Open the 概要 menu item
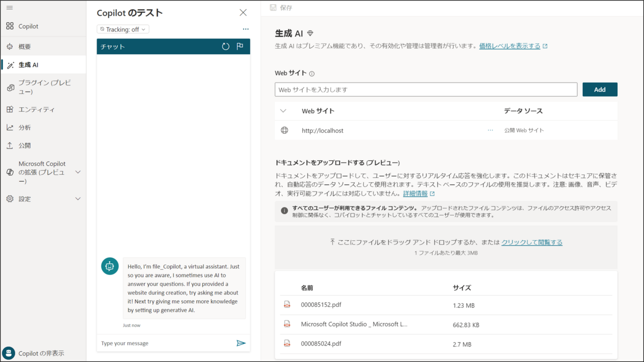The image size is (644, 362). pos(43,47)
